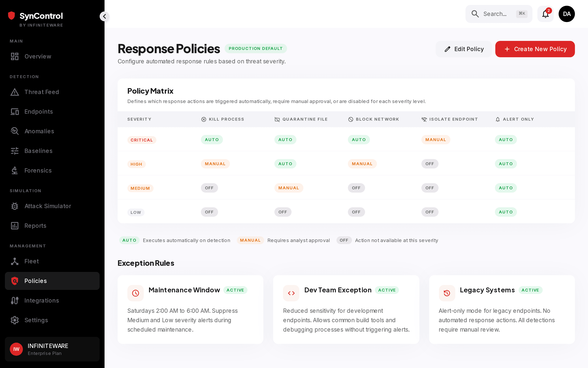The width and height of the screenshot is (588, 368).
Task: Click the PRODUCTION DEFAULT badge
Action: 256,48
